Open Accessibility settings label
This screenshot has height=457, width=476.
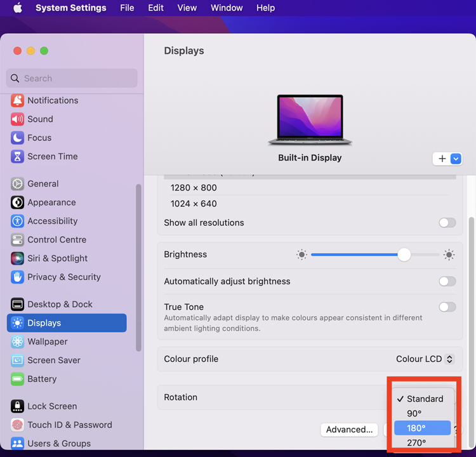pos(53,221)
